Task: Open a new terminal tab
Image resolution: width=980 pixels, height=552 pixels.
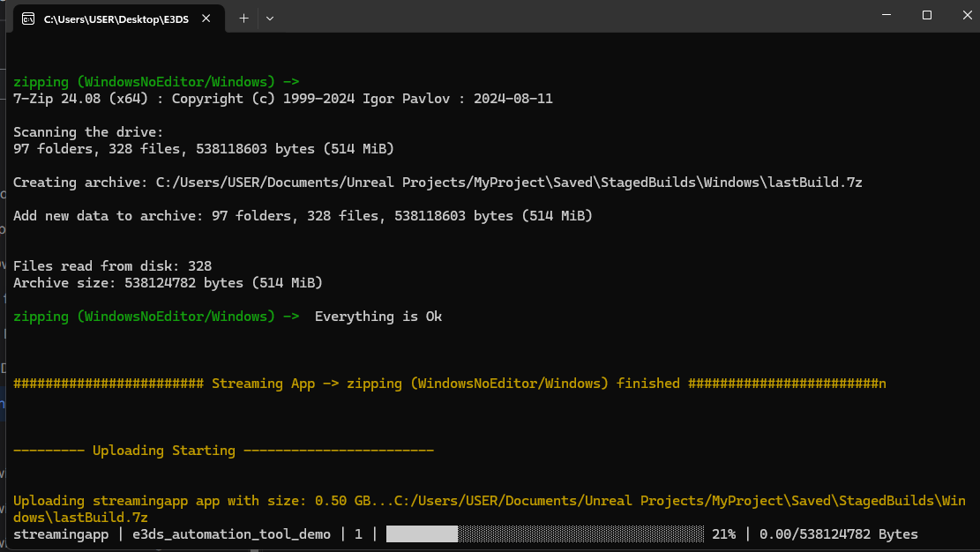Action: (x=243, y=17)
